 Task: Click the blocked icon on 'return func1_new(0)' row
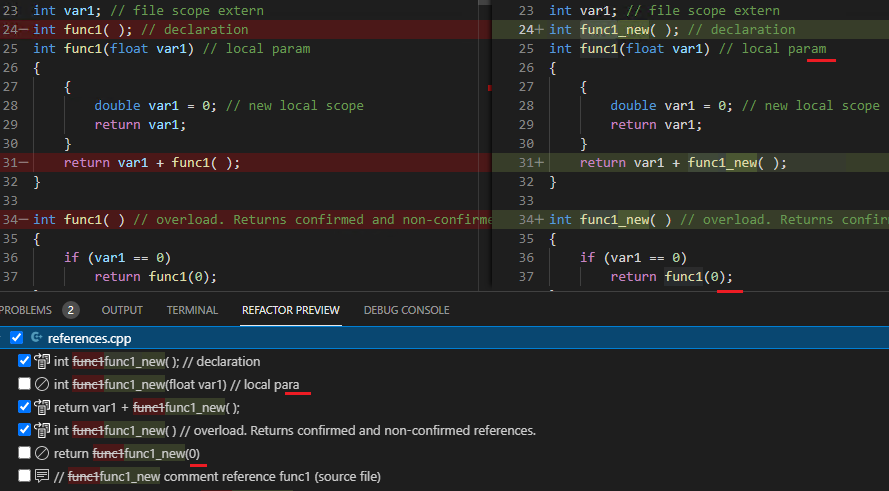pyautogui.click(x=42, y=453)
